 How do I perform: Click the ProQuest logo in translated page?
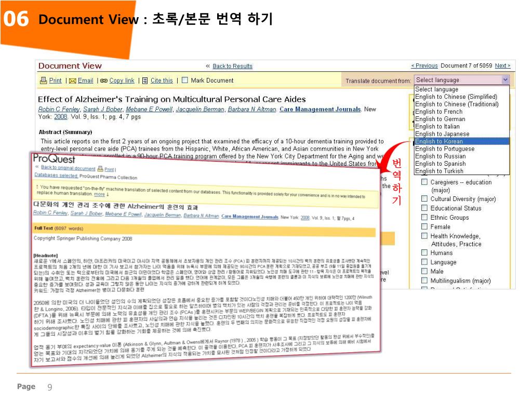pos(54,159)
